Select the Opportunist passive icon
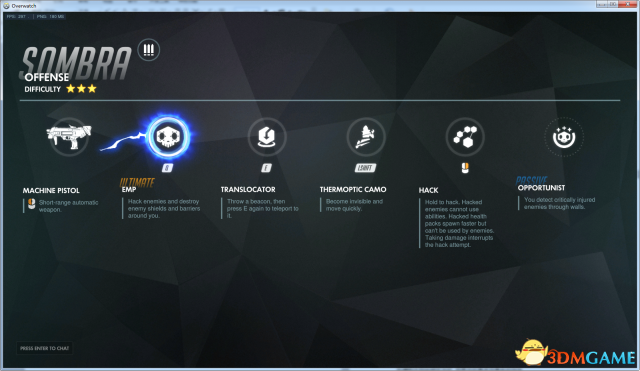The image size is (640, 371). click(x=564, y=137)
